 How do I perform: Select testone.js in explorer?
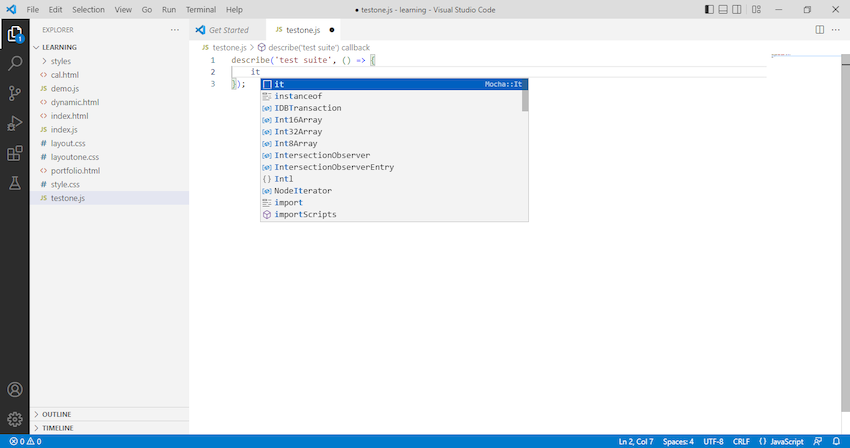[x=110, y=198]
